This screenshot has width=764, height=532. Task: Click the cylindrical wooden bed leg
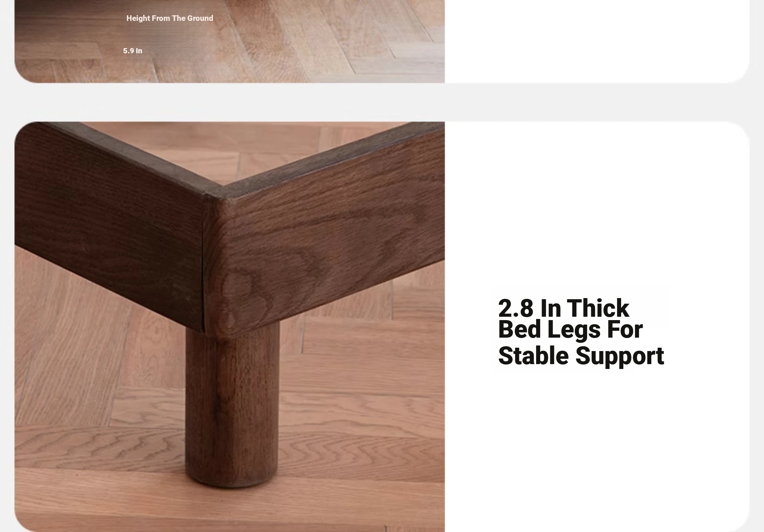[232, 405]
